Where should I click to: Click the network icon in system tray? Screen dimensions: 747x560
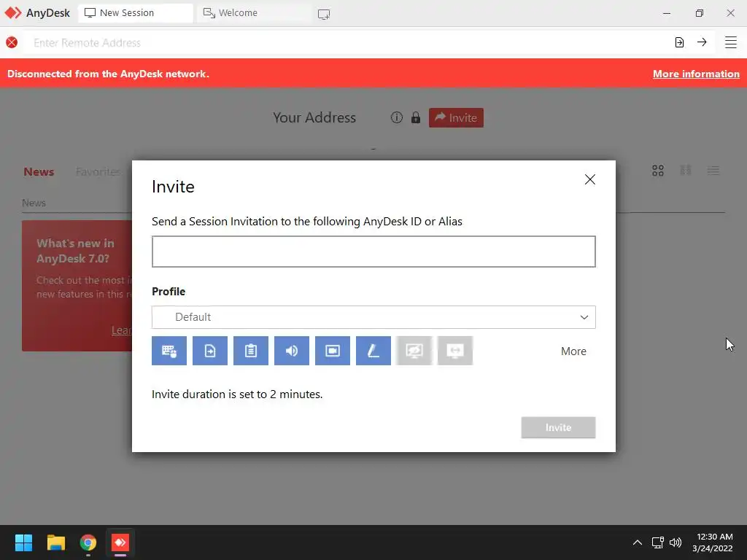tap(658, 542)
